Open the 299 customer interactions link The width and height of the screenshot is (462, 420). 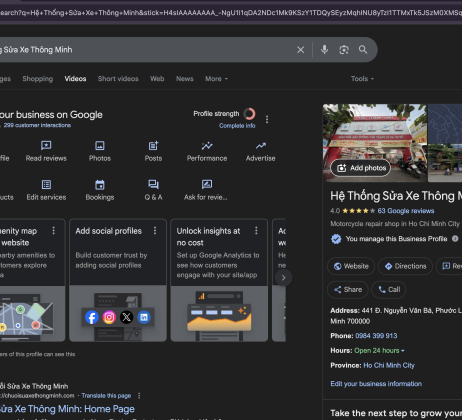[x=37, y=125]
